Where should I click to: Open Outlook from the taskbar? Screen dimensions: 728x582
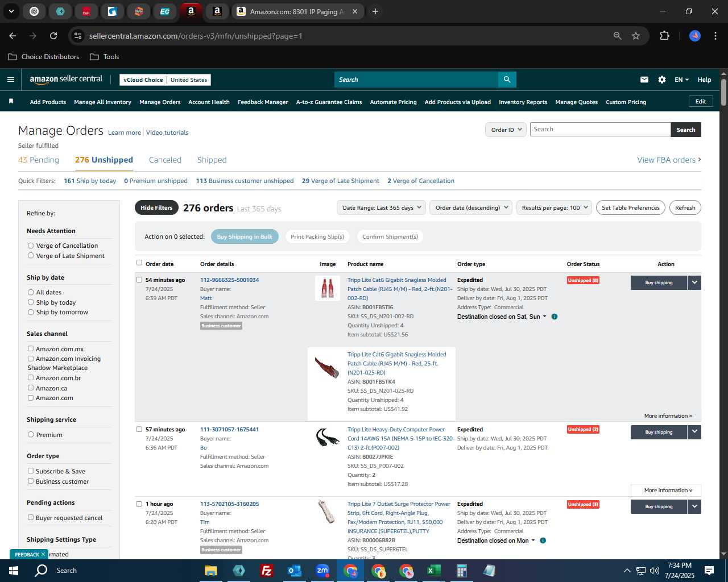pos(295,571)
